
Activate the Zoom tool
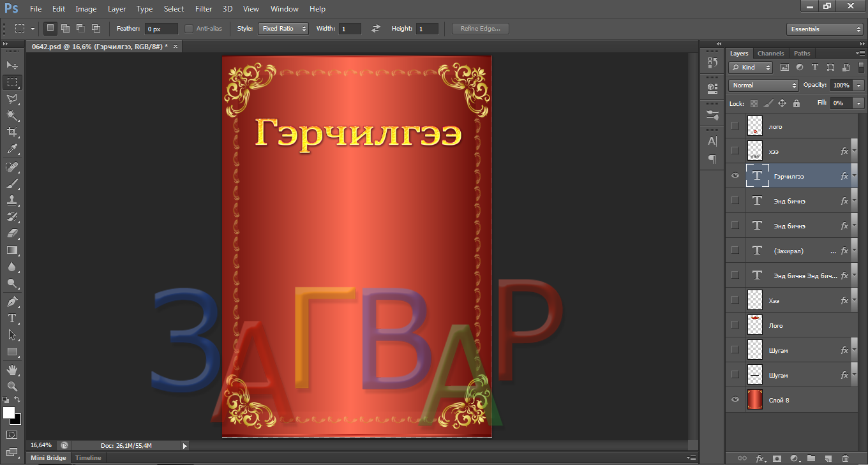point(12,386)
